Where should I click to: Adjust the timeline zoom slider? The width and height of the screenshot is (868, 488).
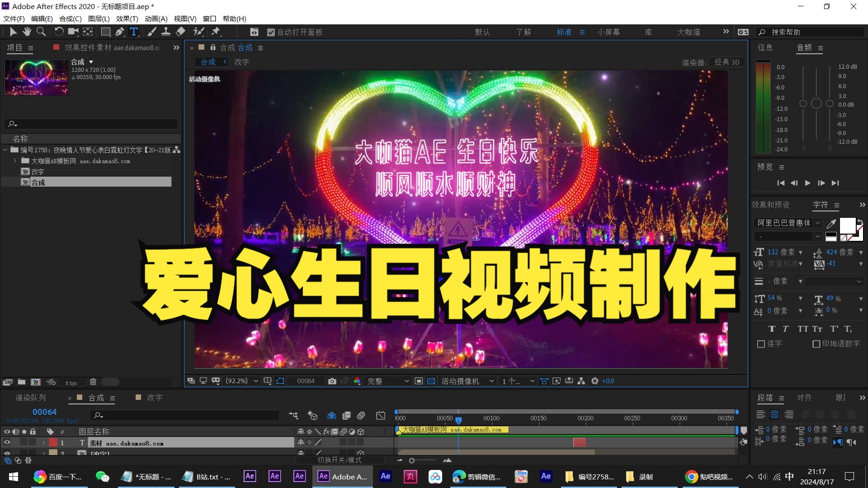412,460
